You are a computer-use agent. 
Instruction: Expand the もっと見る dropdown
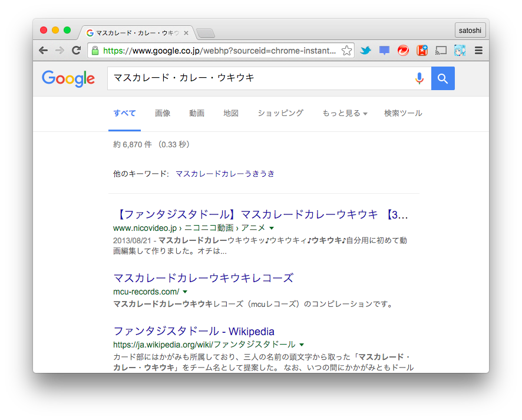pyautogui.click(x=345, y=113)
